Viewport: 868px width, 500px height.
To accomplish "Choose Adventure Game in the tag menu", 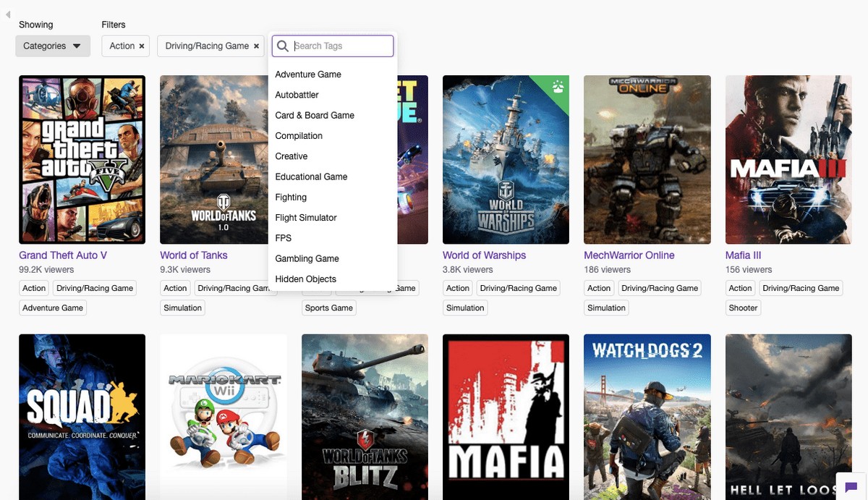I will pyautogui.click(x=308, y=74).
